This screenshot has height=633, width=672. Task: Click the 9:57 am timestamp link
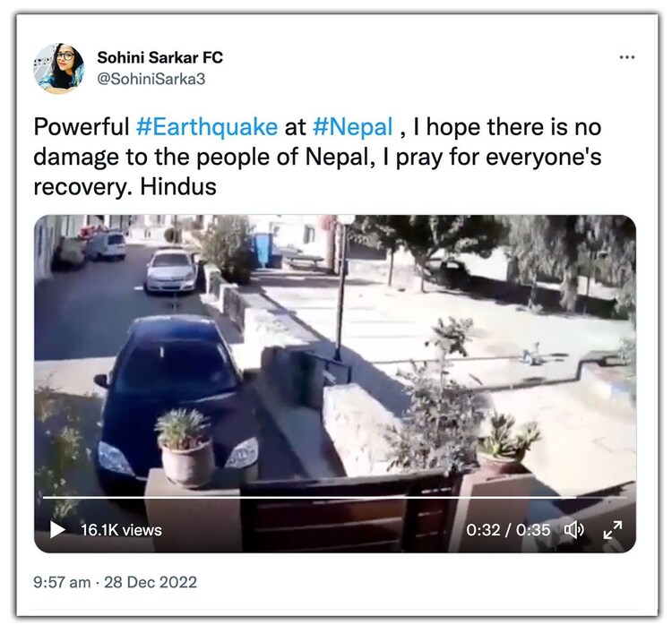tap(62, 582)
